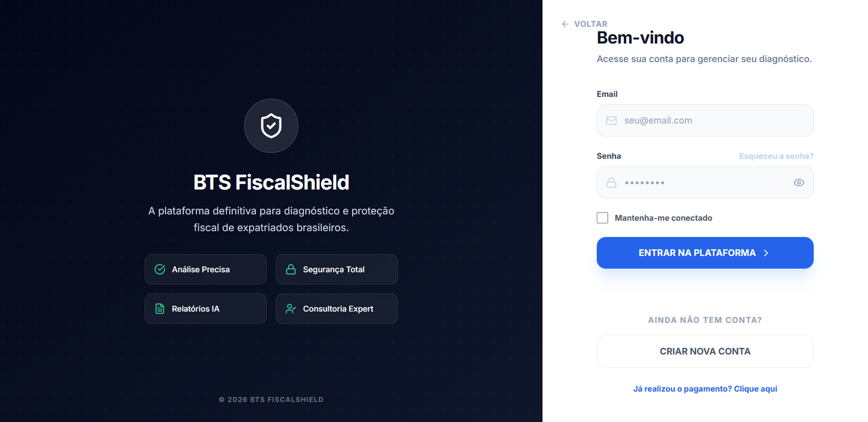Click the CRIAR NOVA CONTA button
Screen dimensions: 868x422
705,351
